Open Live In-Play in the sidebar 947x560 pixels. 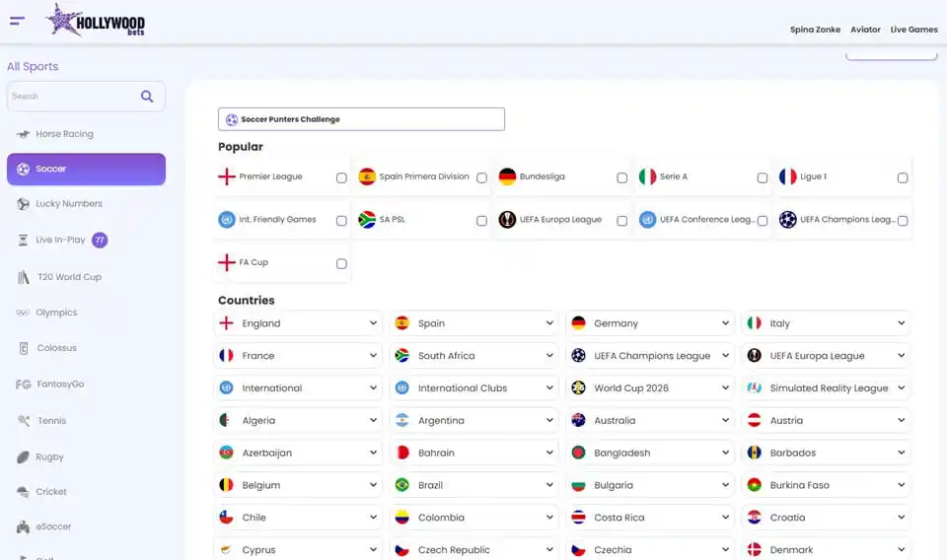(60, 240)
